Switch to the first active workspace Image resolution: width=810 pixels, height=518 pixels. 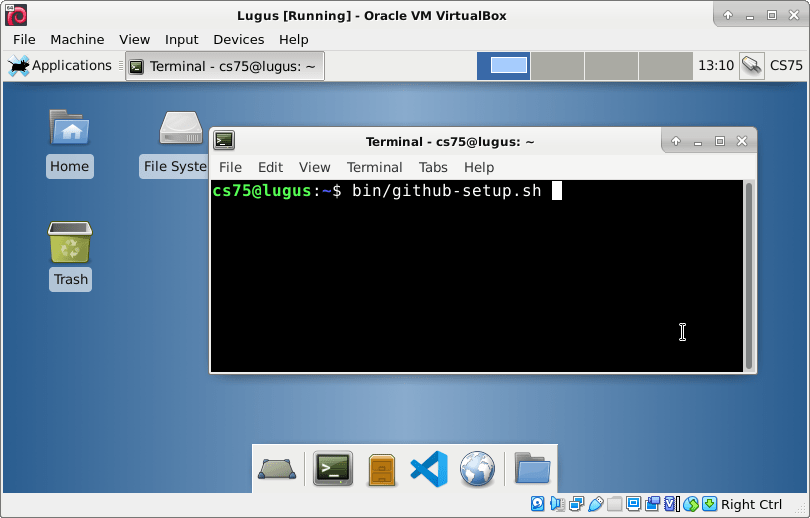pos(504,66)
